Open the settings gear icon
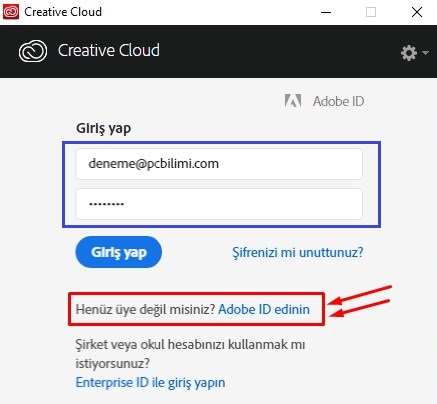The width and height of the screenshot is (437, 404). pos(409,53)
